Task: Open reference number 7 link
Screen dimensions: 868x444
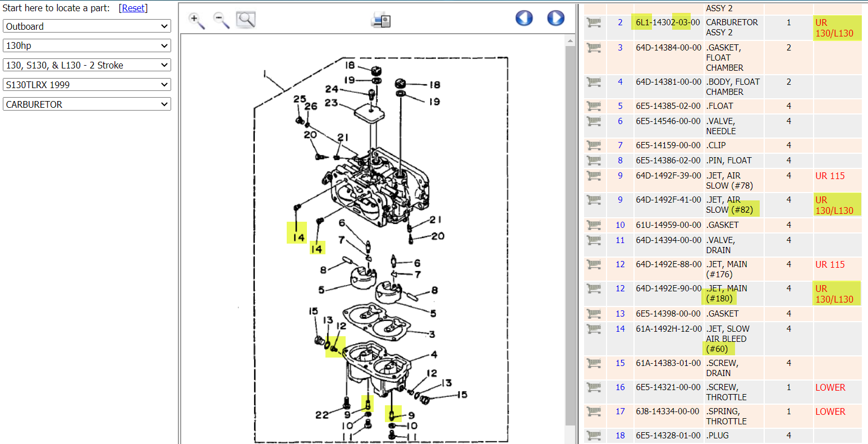Action: tap(620, 145)
